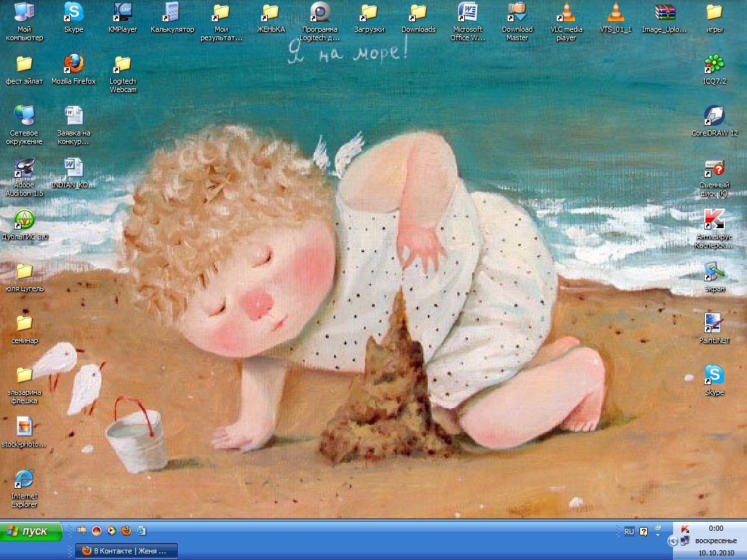This screenshot has height=560, width=747.
Task: Click the пуск Start button
Action: point(31,531)
